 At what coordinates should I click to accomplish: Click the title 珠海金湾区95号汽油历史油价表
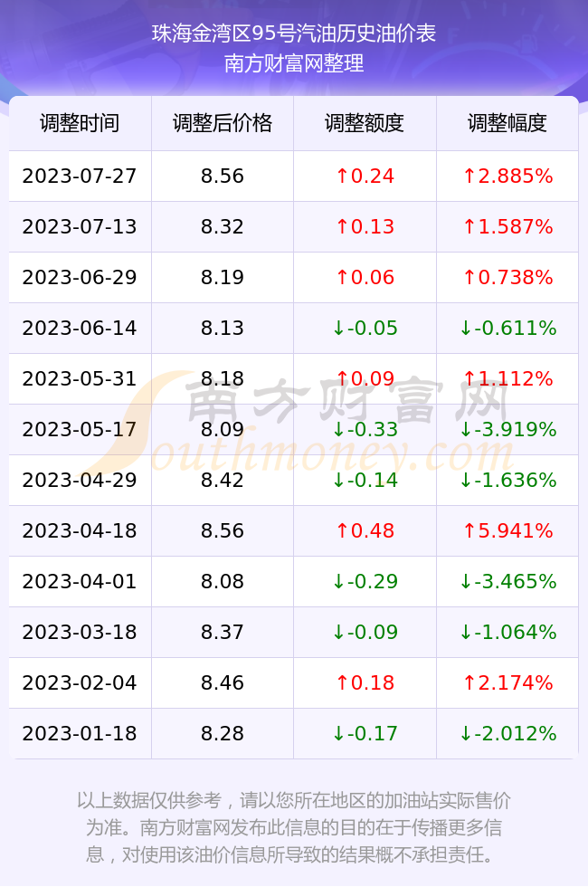293,33
